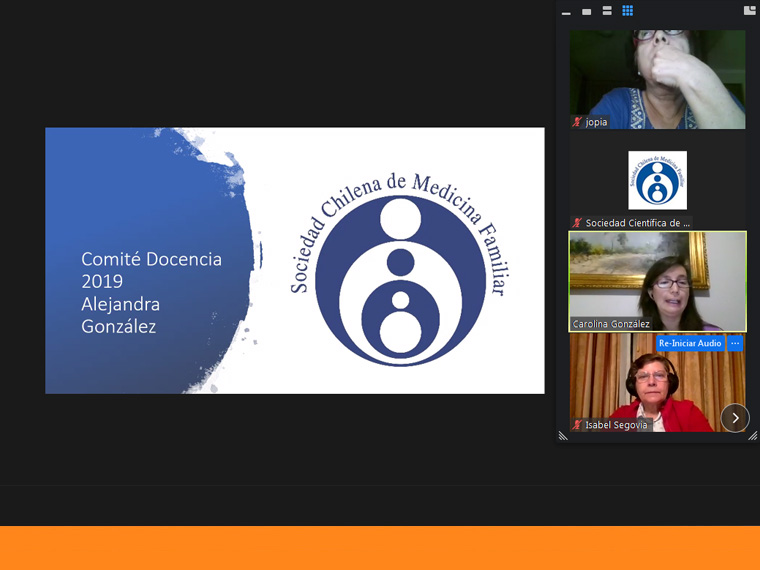This screenshot has width=760, height=570.
Task: Click Isabel Segovia's muted microphone icon
Action: point(577,425)
